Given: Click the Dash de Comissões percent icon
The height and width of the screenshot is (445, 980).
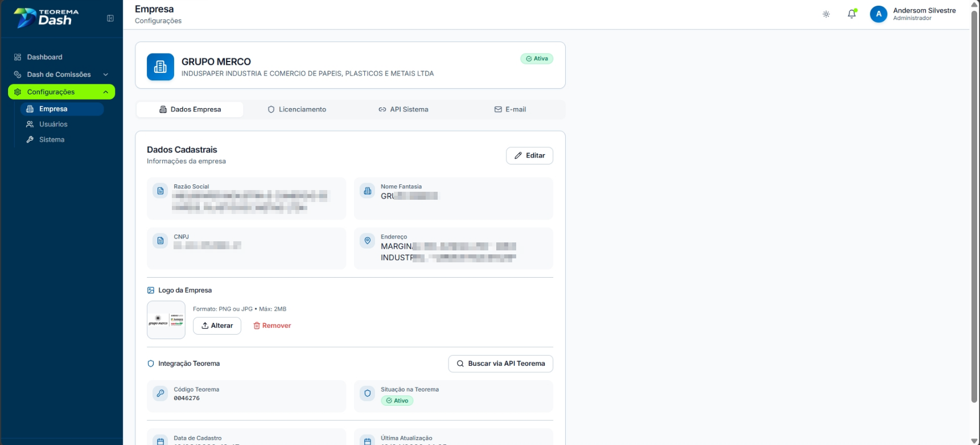Looking at the screenshot, I should (x=18, y=75).
